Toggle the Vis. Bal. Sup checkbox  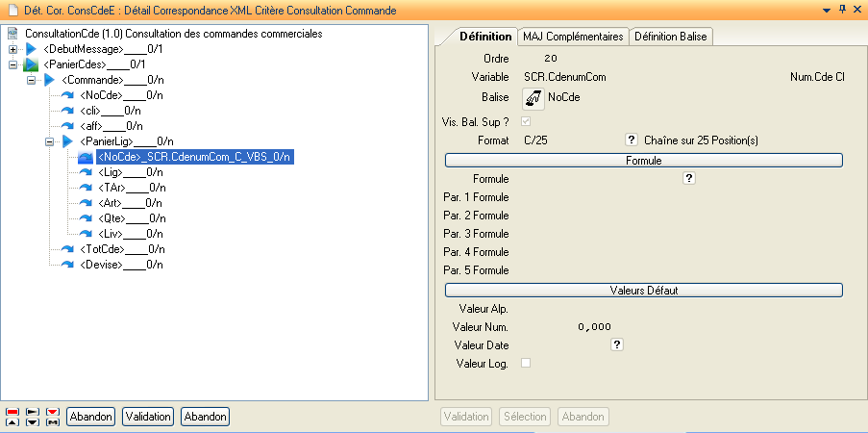[525, 121]
